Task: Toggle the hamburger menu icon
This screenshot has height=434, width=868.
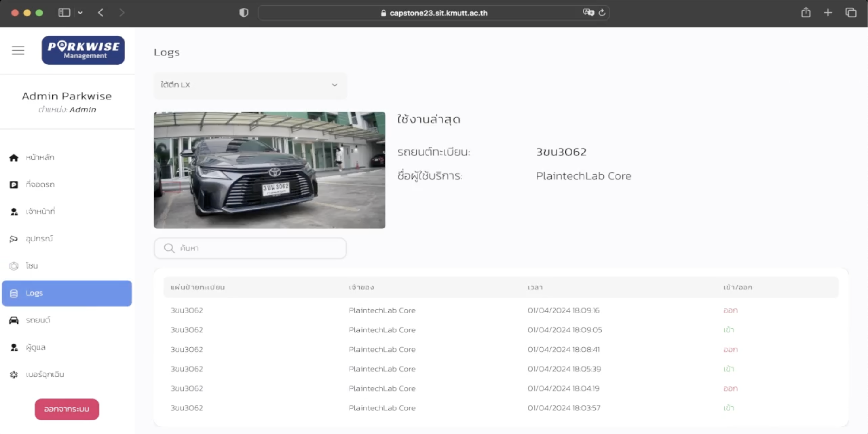Action: (18, 50)
